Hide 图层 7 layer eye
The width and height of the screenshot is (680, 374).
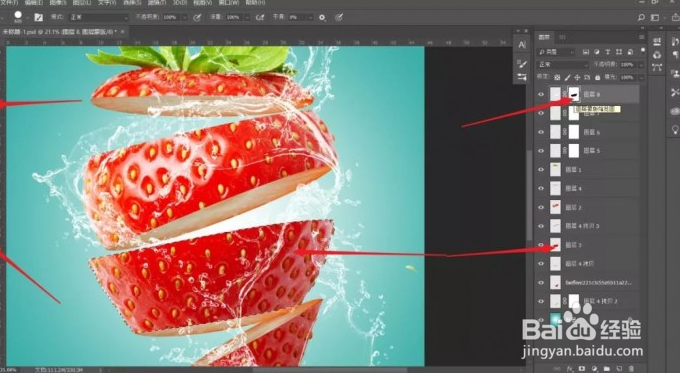(x=541, y=113)
